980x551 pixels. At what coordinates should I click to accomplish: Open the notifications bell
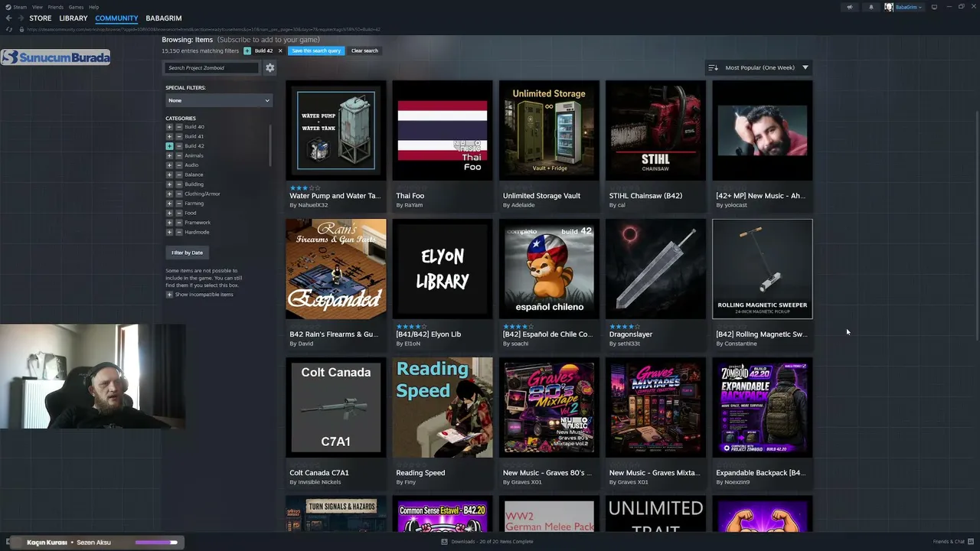point(871,7)
